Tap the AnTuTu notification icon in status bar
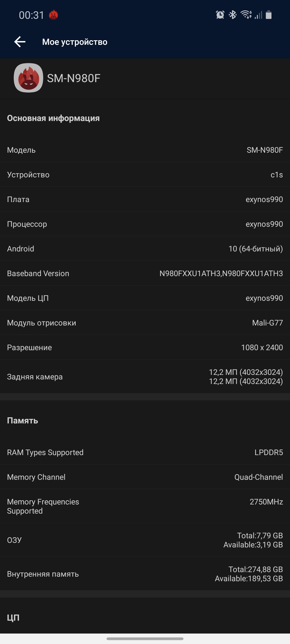 pos(53,15)
